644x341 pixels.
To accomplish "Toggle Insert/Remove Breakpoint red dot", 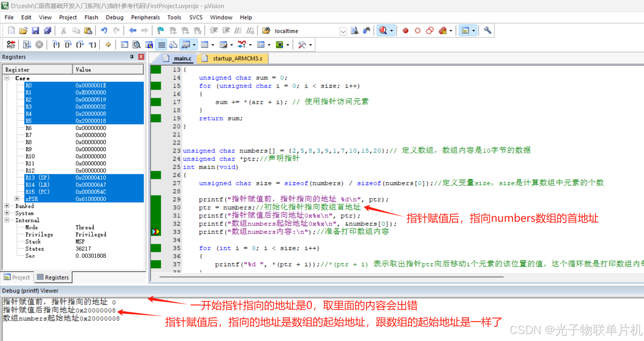I will 405,30.
